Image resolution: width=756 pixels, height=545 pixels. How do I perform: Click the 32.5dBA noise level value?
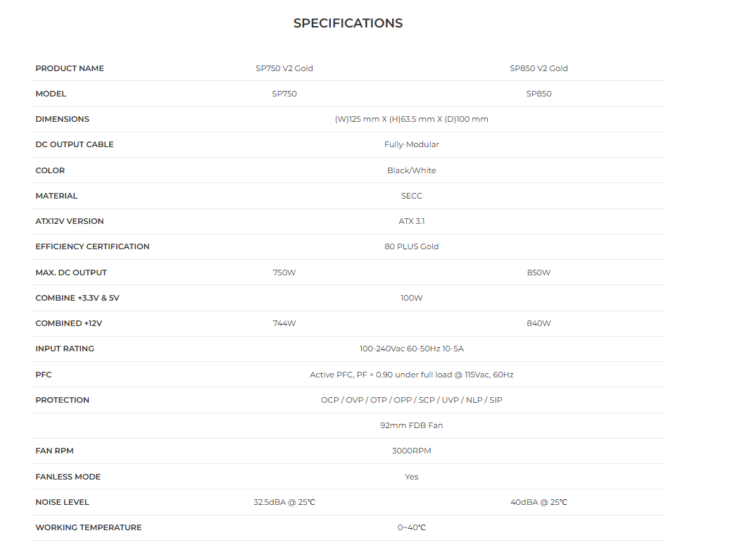coord(284,502)
